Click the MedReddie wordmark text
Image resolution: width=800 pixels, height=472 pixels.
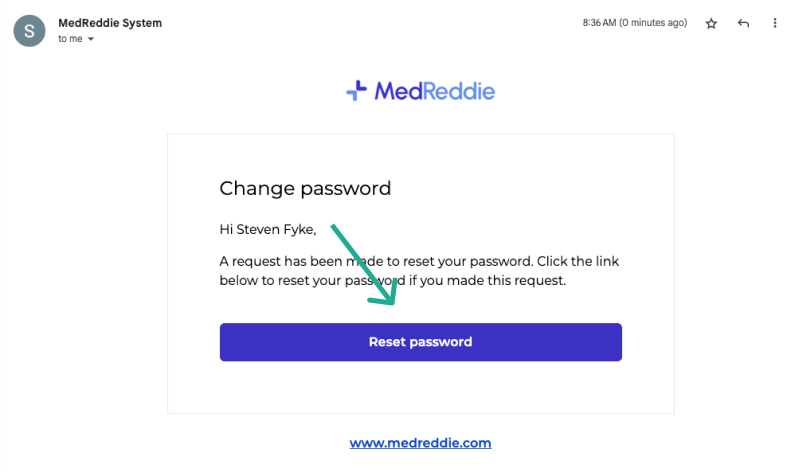[434, 92]
